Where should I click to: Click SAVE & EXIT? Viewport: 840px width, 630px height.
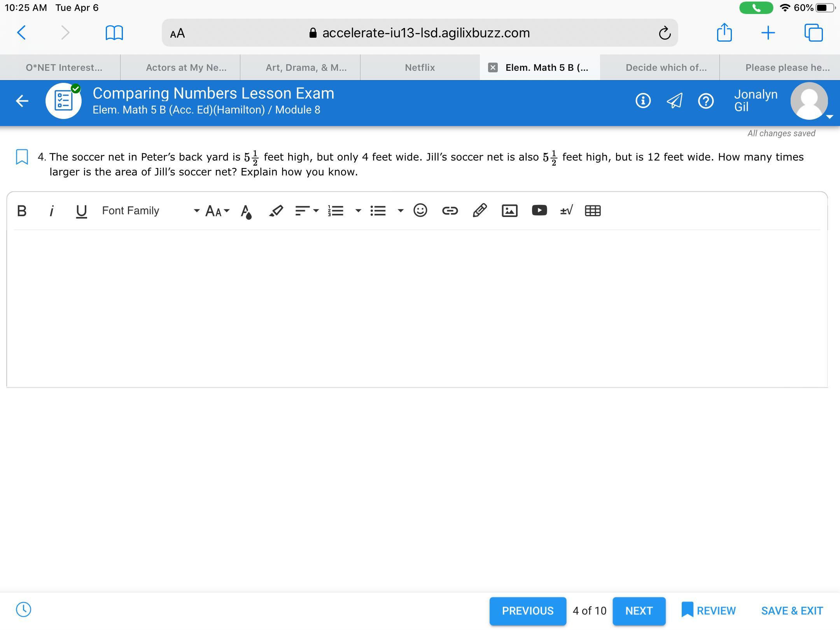[792, 611]
